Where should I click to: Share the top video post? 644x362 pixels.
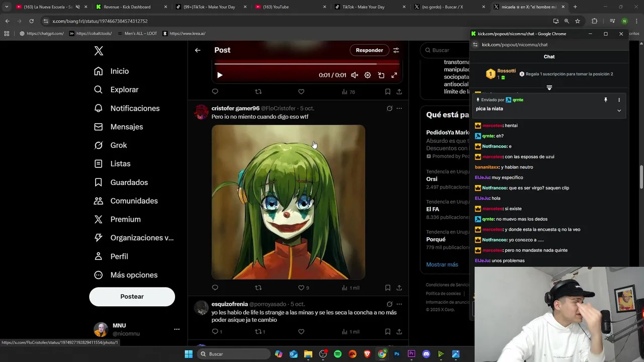399,92
